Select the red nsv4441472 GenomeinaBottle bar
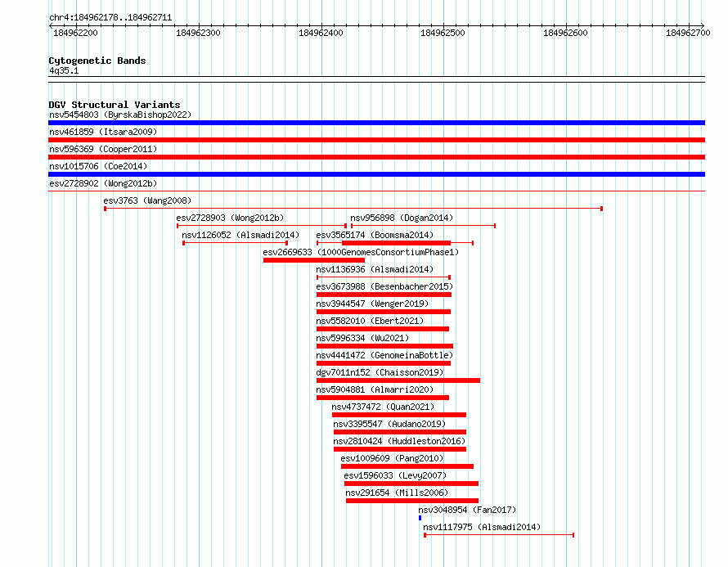 click(384, 363)
